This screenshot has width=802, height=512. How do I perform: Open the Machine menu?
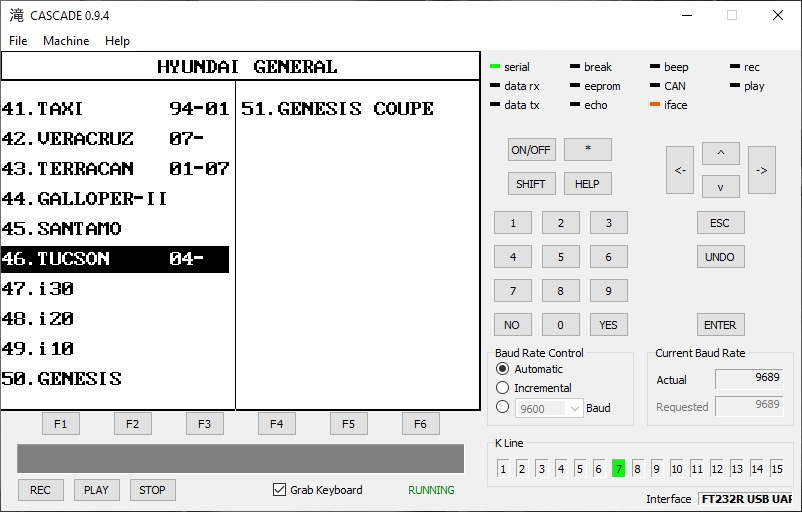(x=66, y=40)
